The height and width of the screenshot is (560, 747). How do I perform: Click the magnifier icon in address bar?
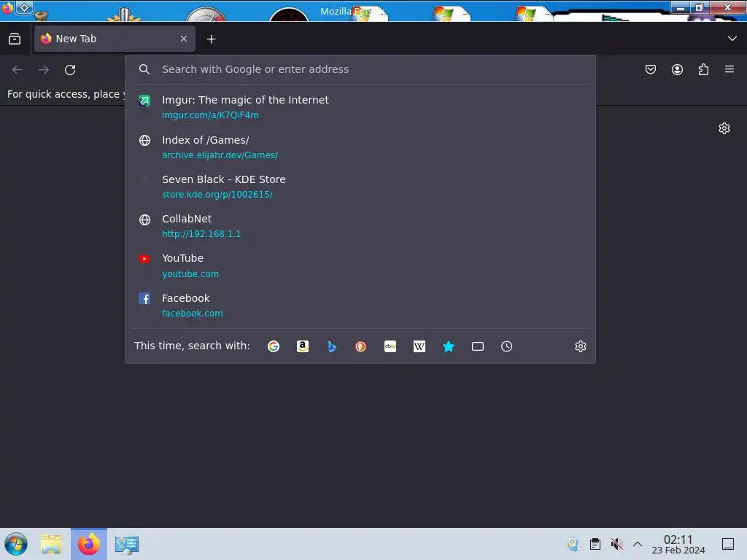click(x=144, y=69)
